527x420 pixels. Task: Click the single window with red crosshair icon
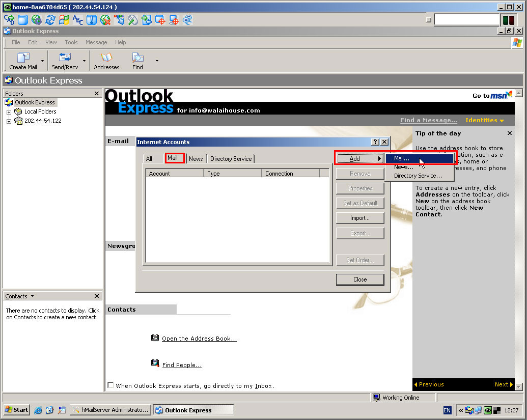(x=160, y=20)
